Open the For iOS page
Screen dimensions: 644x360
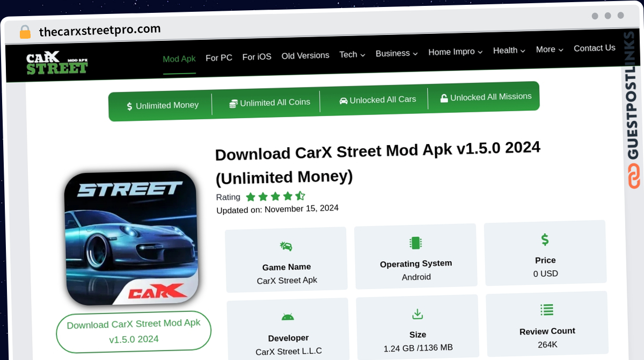(257, 56)
